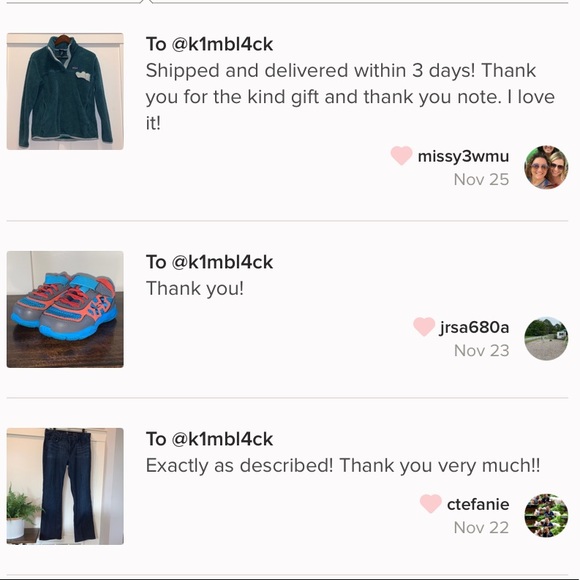
Task: Open username missy3wmu
Action: pos(463,156)
